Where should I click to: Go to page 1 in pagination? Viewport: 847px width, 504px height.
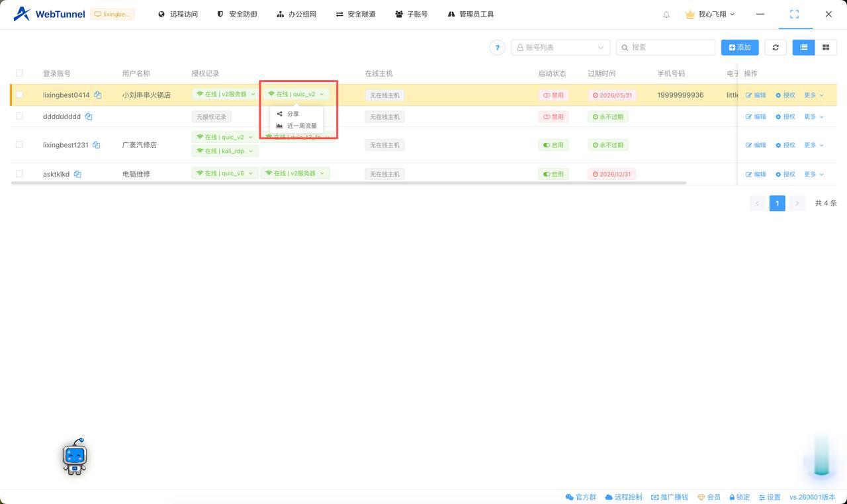[778, 203]
